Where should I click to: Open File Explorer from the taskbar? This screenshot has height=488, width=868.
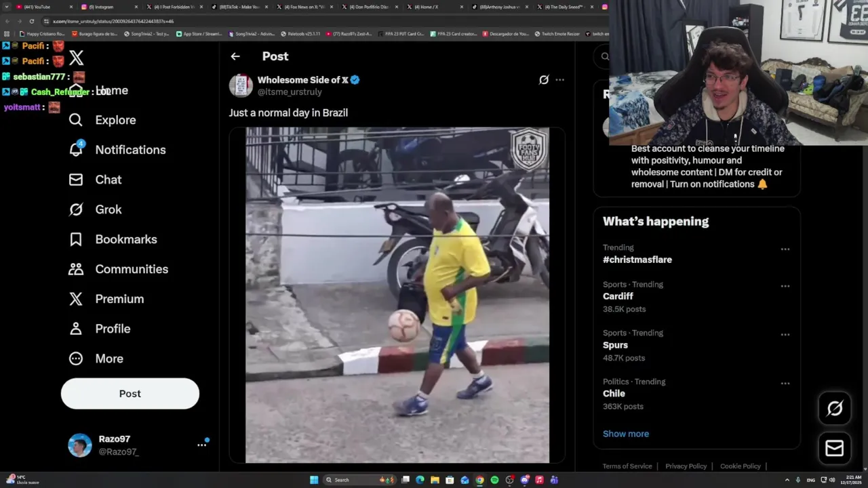coord(435,480)
